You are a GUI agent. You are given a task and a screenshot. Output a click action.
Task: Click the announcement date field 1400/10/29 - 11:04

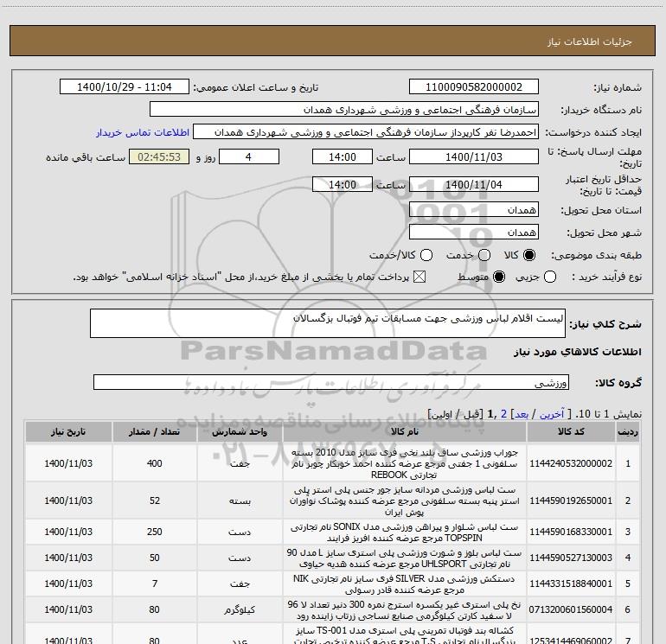pos(125,86)
